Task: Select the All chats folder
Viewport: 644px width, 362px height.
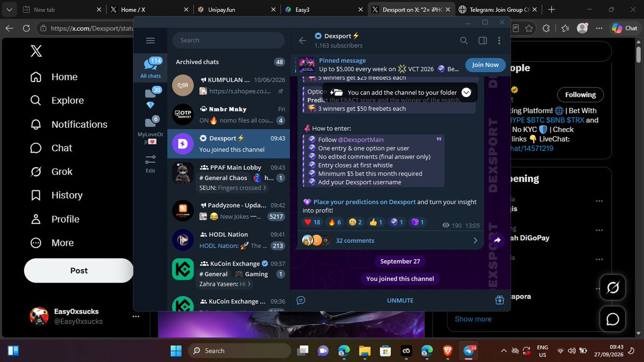Action: [150, 68]
